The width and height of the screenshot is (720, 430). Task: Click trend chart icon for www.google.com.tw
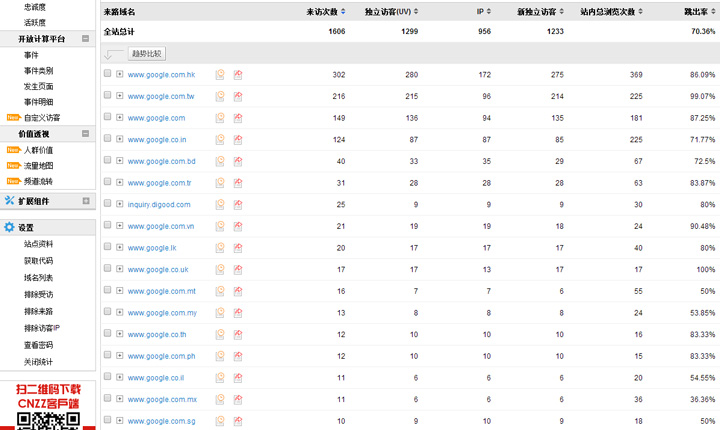point(238,97)
